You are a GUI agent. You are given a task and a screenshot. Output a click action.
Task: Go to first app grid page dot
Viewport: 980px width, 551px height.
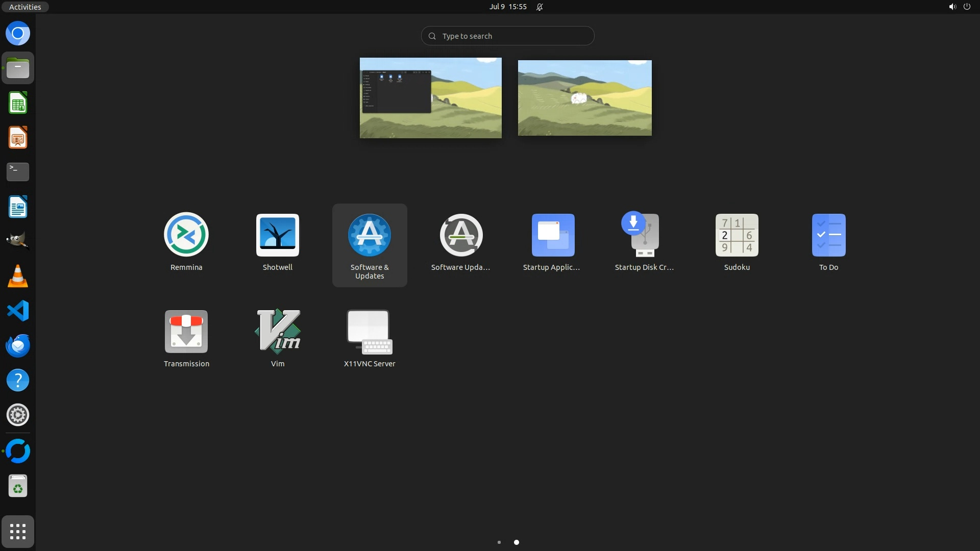coord(499,542)
